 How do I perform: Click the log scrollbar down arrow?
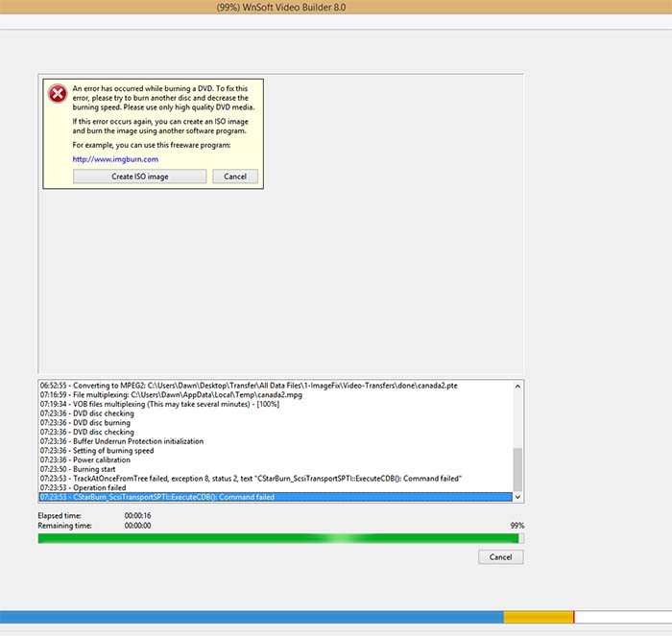[x=517, y=497]
